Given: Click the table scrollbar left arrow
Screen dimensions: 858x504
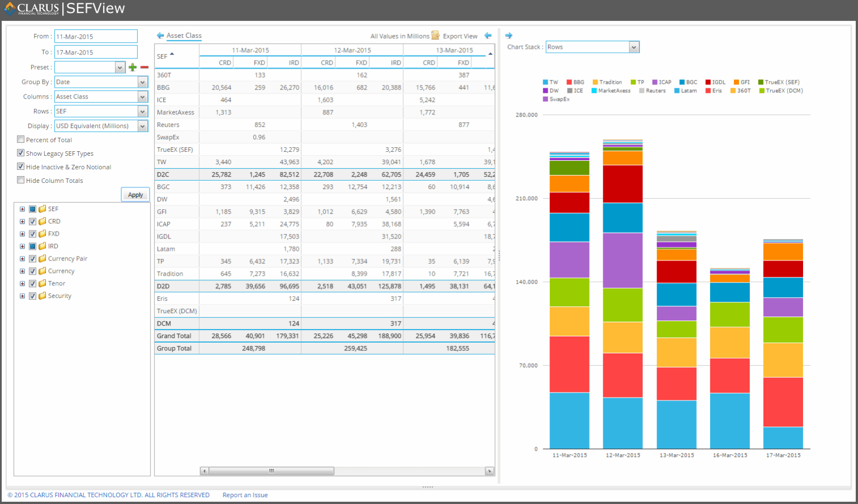Looking at the screenshot, I should click(204, 471).
